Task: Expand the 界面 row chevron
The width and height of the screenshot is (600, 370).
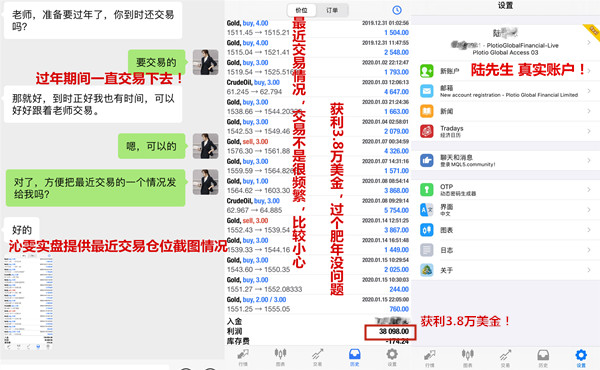Action: pyautogui.click(x=589, y=210)
